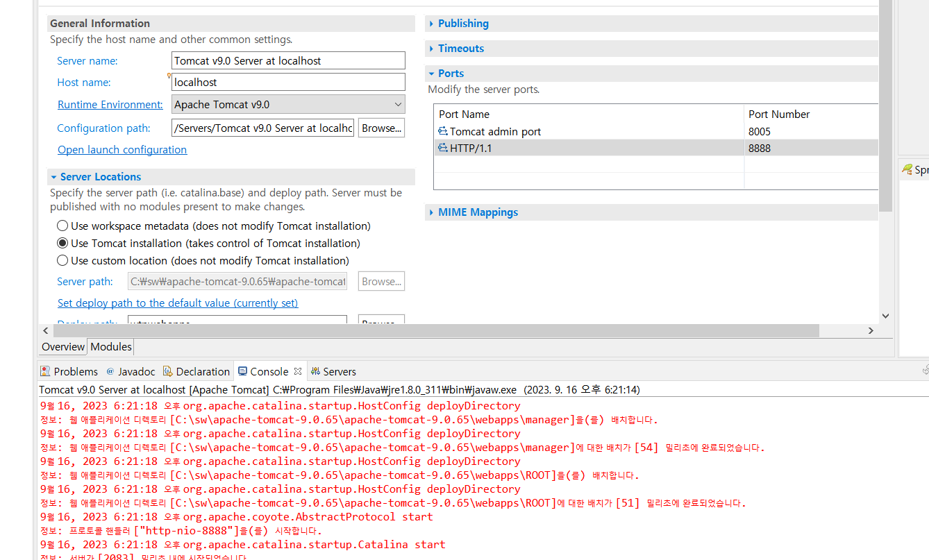
Task: Click the horizontal scroll right arrow
Action: click(871, 331)
